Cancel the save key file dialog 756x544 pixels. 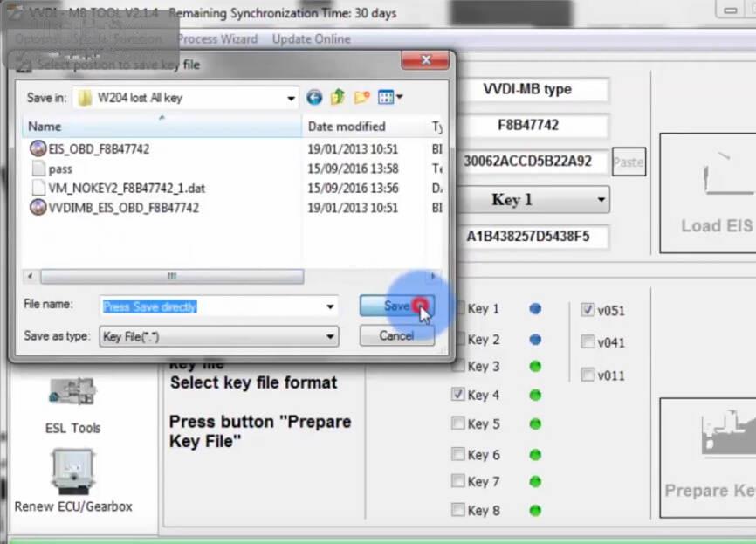pos(397,335)
